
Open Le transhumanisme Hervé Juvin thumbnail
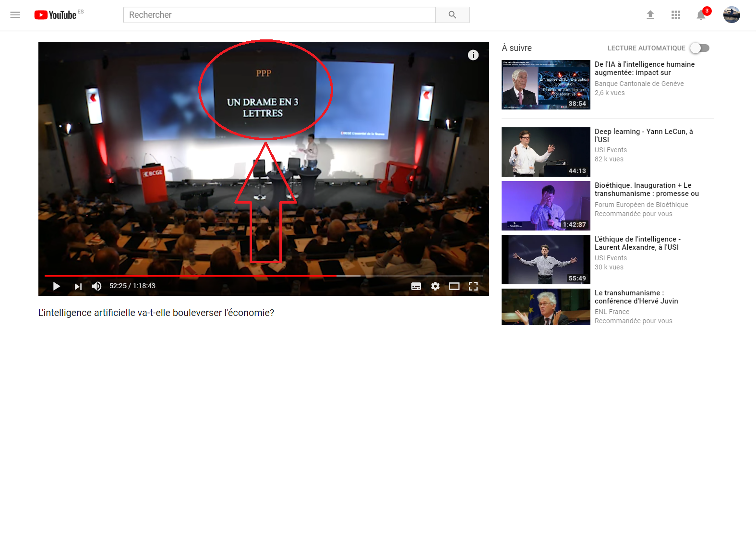(546, 307)
